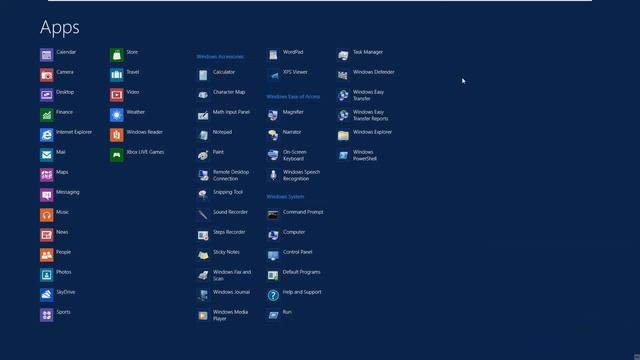Launch the Sticky Notes icon

[x=203, y=255]
